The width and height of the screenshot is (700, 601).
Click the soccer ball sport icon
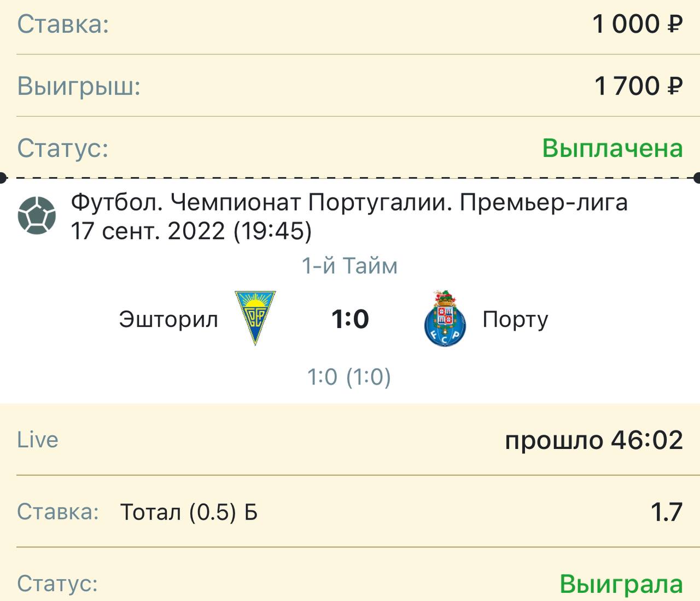(37, 216)
